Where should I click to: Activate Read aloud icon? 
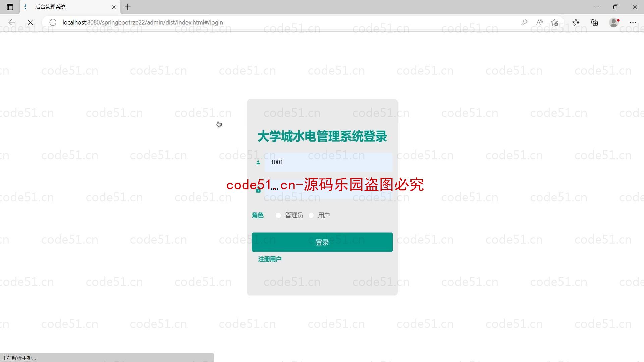tap(539, 22)
